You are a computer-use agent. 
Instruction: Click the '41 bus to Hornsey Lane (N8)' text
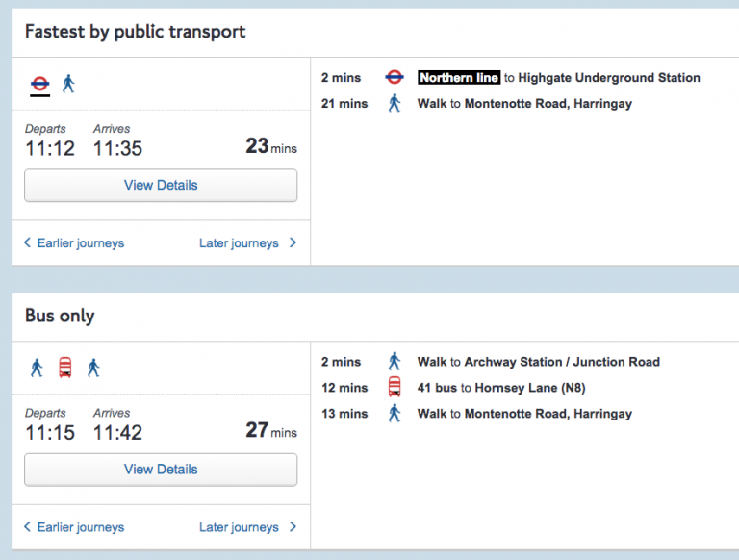pos(501,388)
